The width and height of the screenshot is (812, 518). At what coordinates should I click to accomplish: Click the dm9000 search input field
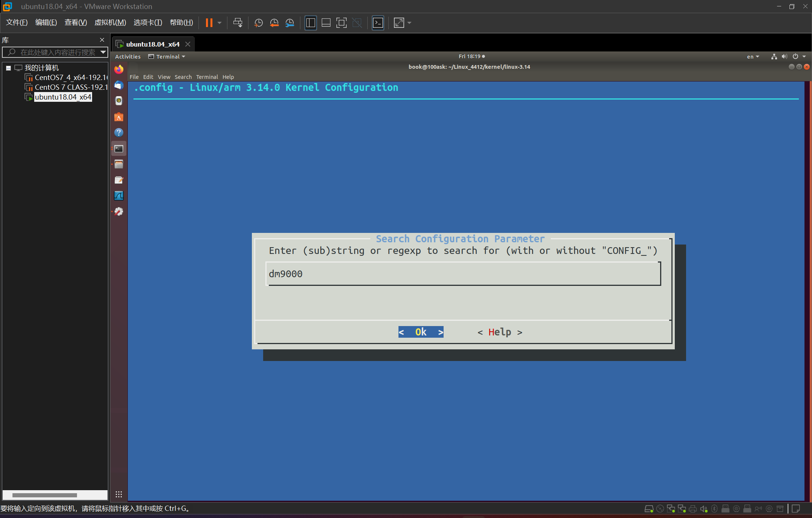click(462, 274)
